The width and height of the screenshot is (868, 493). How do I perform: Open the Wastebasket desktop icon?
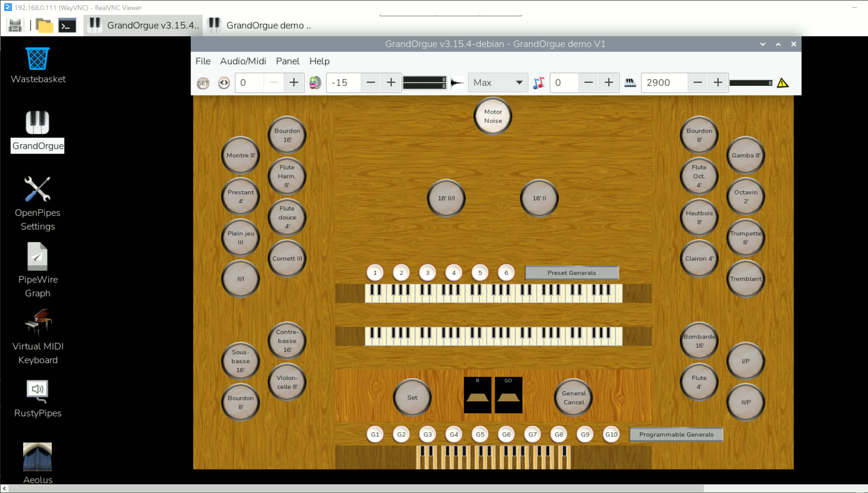(x=38, y=65)
